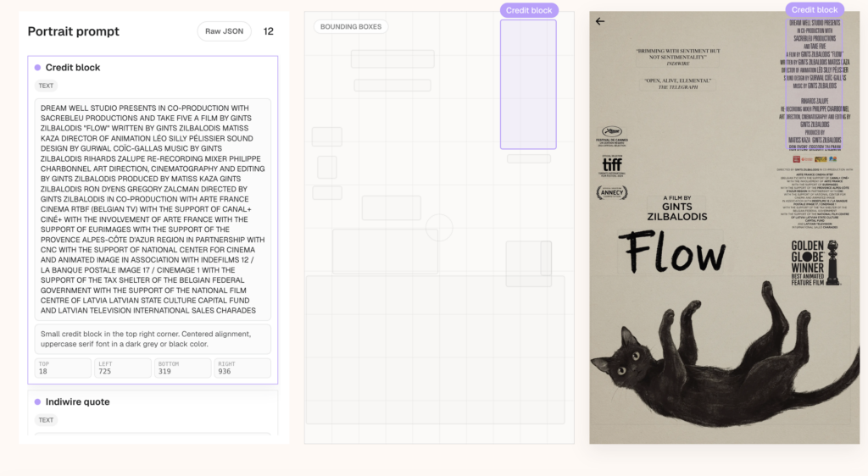The height and width of the screenshot is (476, 868).
Task: Select the highlighted Credit block bounding box
Action: [x=528, y=85]
